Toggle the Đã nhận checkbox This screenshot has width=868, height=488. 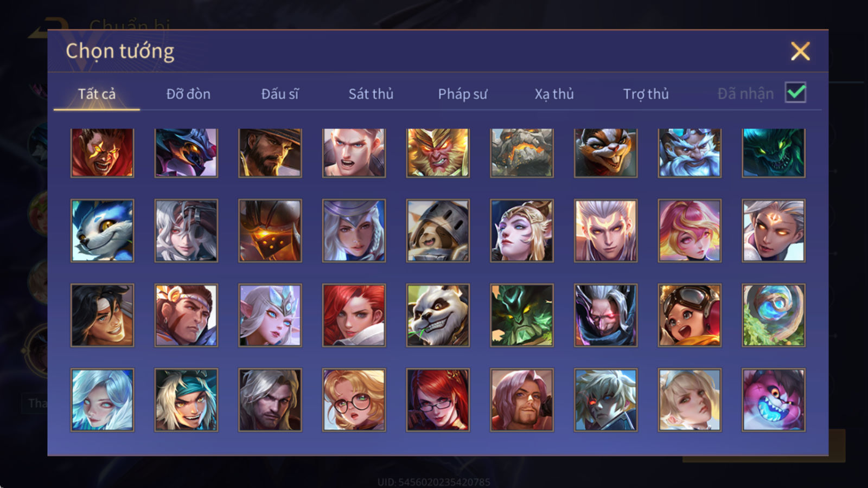[x=795, y=93]
